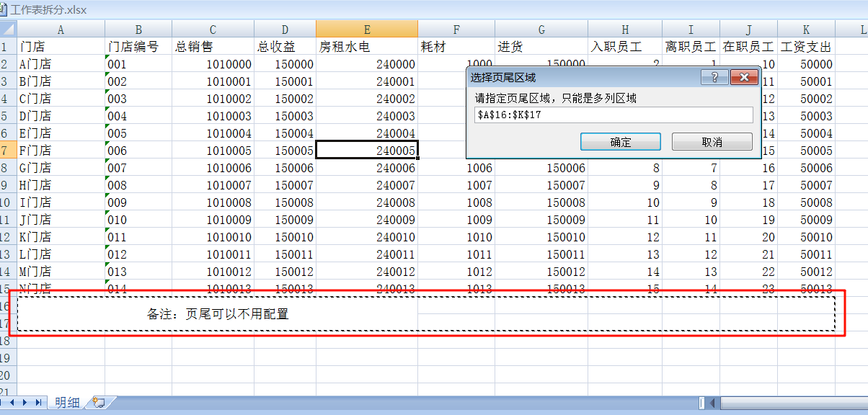Select column D header

coord(285,30)
